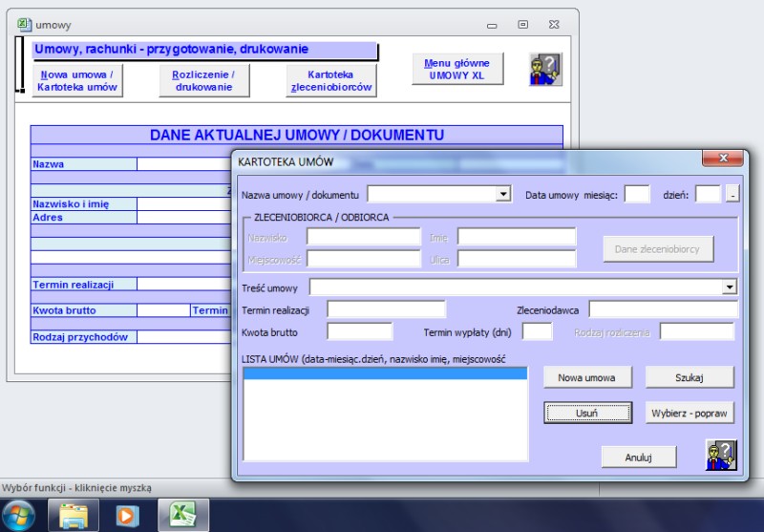Click the Szukaj button
This screenshot has height=532, width=764.
click(689, 377)
